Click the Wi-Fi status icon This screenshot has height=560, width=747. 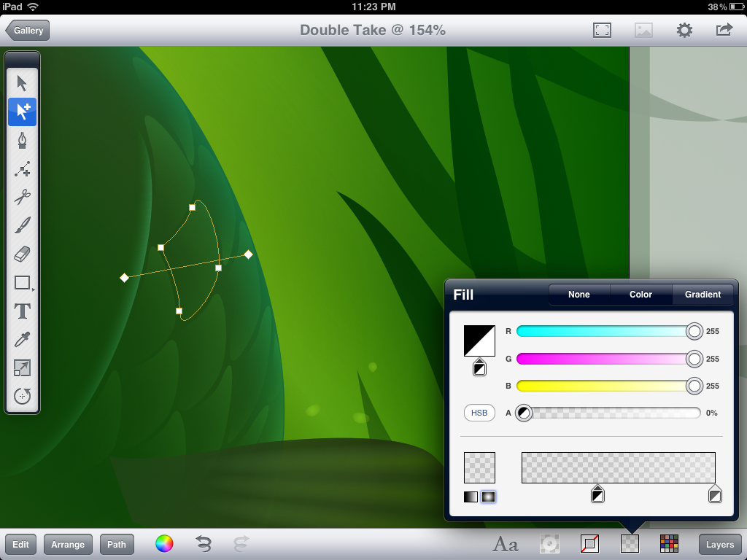point(33,7)
